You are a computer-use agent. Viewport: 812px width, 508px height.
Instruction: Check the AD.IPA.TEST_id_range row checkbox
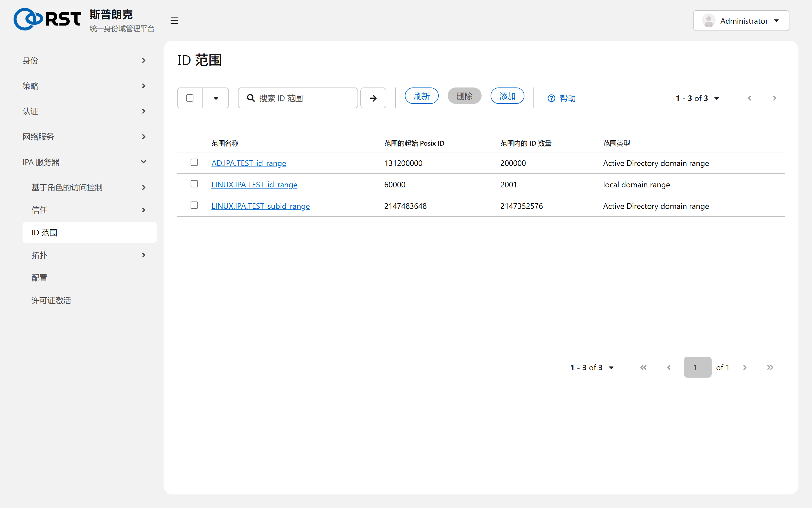click(194, 163)
